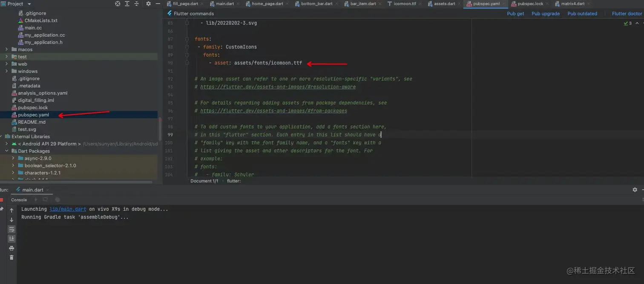Screen dimensions: 644x284
Task: Switch to fill_page.dart tab
Action: point(185,4)
